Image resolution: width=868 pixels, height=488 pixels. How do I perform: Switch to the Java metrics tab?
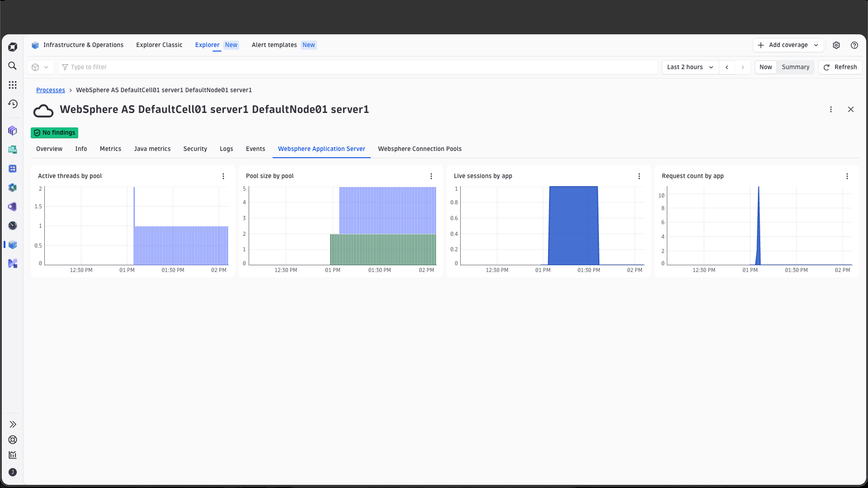[x=152, y=149]
